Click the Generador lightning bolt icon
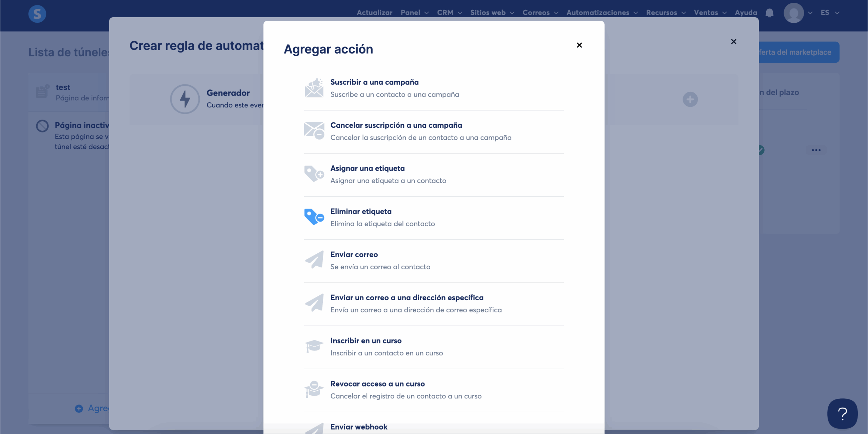 tap(185, 99)
